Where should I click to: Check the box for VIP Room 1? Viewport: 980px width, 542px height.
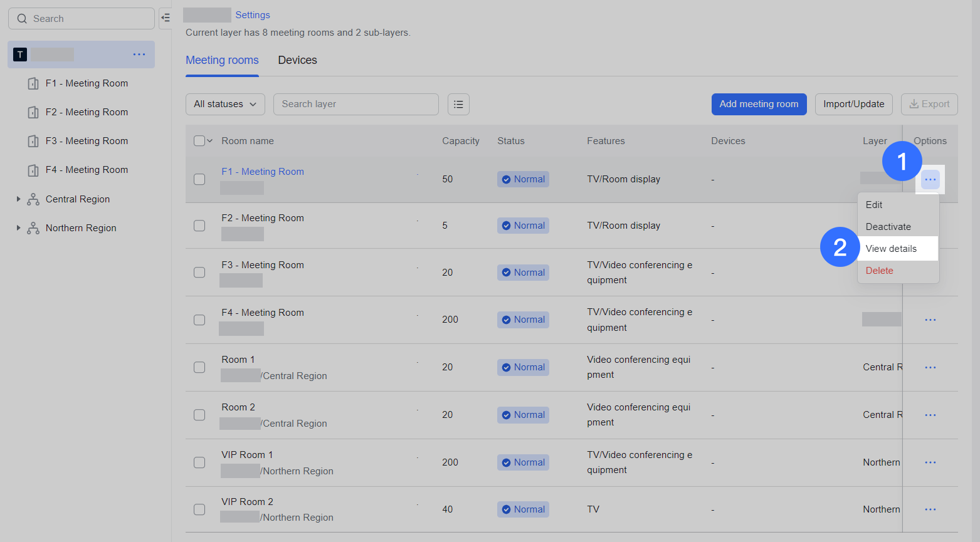[x=199, y=462]
